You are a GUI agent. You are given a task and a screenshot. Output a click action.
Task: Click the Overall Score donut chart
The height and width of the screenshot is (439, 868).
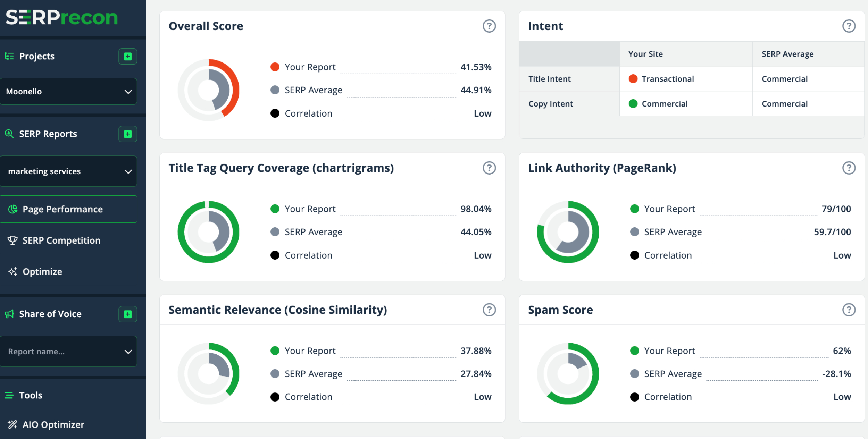208,90
